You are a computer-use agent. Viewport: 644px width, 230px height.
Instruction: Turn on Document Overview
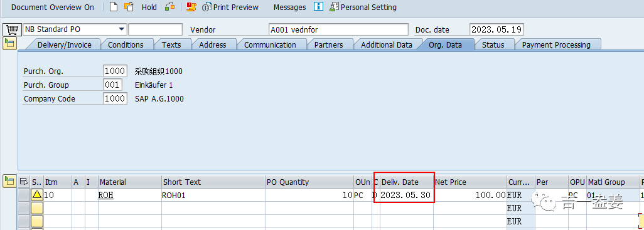(53, 8)
